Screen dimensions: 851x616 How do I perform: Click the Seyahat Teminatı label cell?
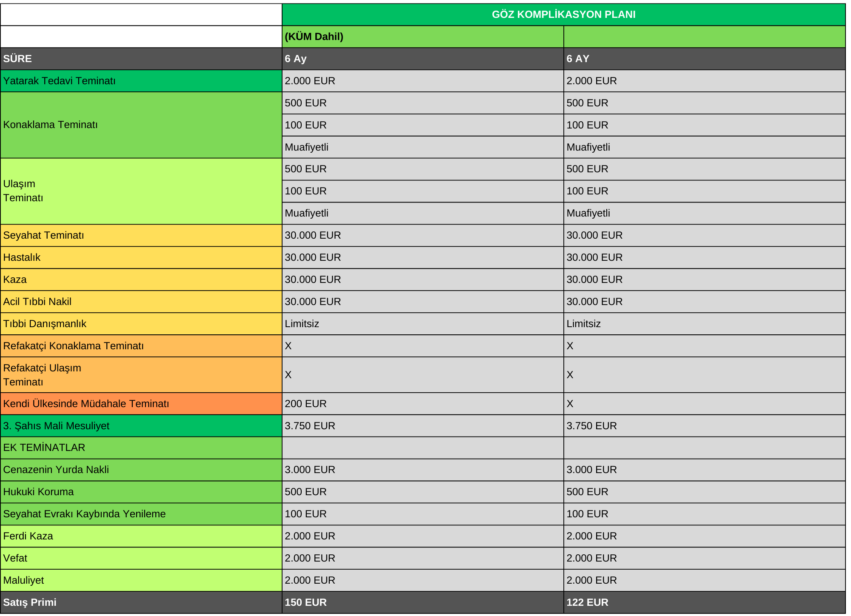pyautogui.click(x=141, y=235)
